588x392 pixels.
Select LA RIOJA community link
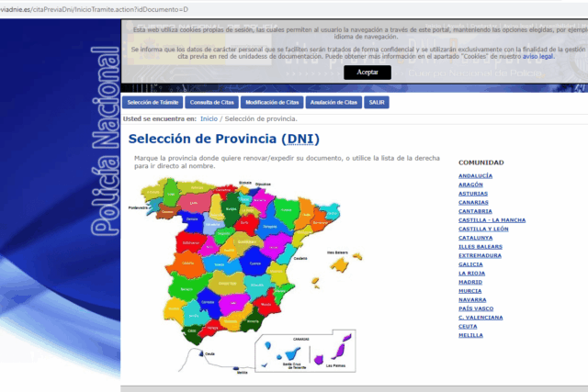coord(471,274)
